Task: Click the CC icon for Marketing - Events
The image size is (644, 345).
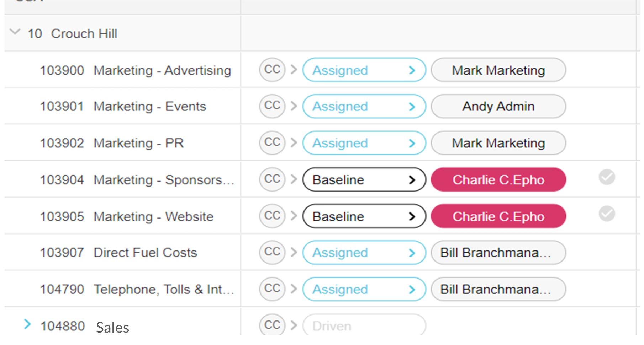Action: click(272, 106)
